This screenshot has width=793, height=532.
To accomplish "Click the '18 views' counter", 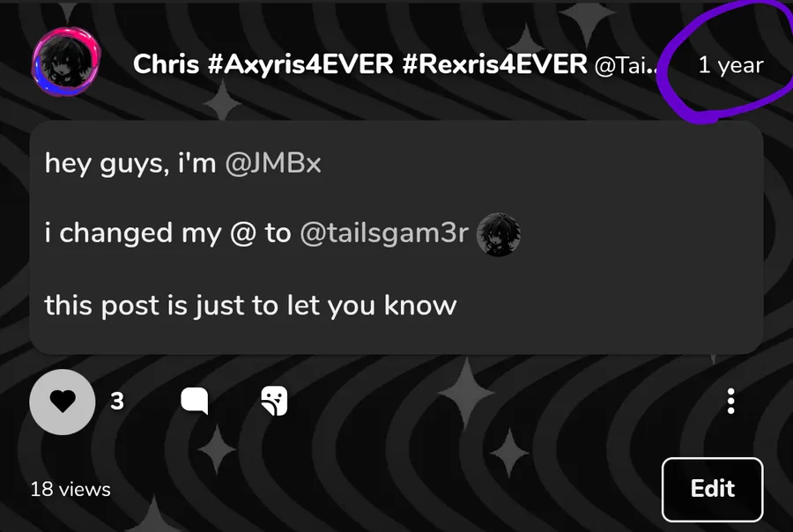I will coord(70,490).
